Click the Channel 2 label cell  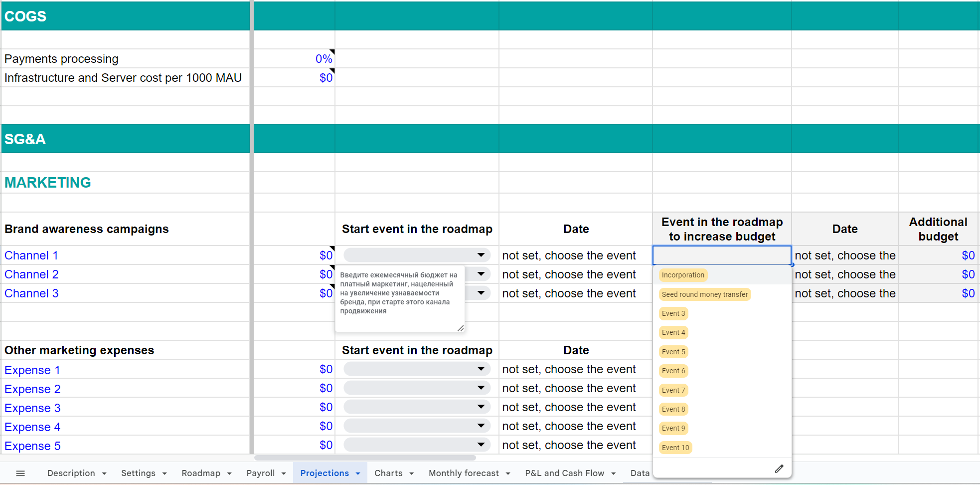click(126, 274)
